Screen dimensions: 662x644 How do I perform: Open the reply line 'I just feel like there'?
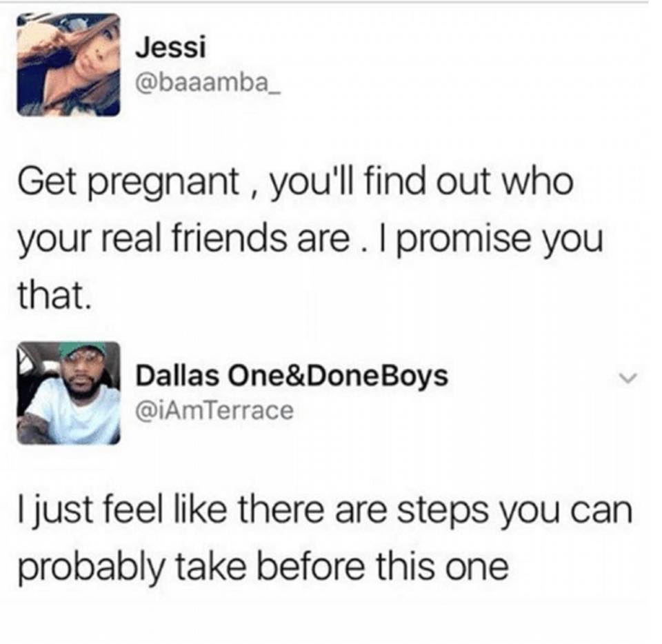point(325,510)
